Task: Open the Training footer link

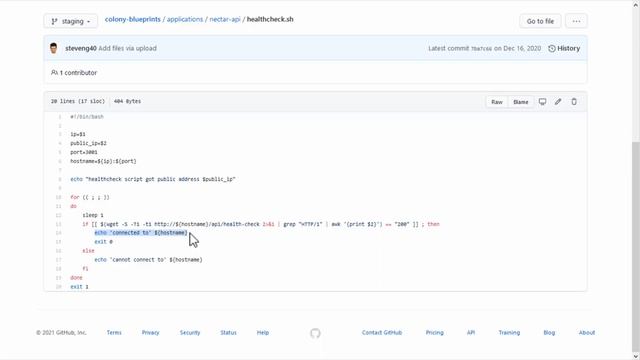Action: pyautogui.click(x=509, y=333)
